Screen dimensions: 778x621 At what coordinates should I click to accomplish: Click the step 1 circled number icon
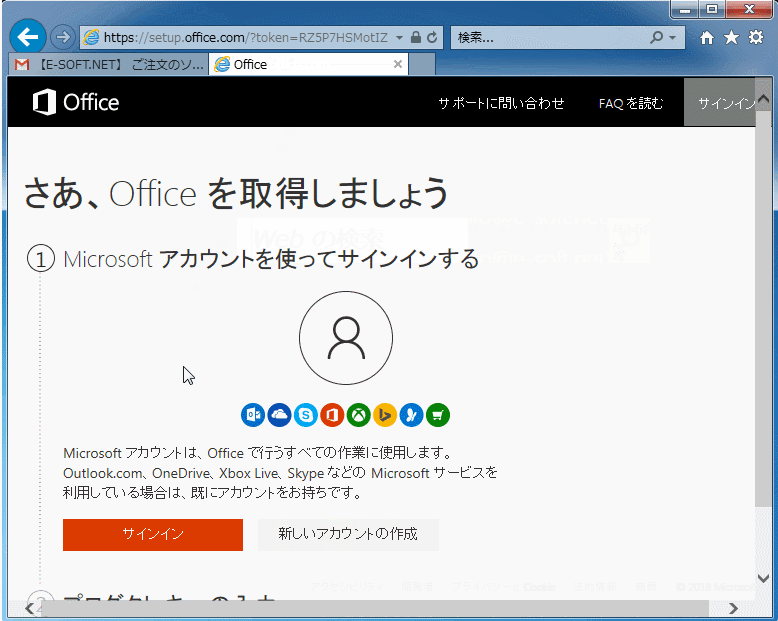(41, 259)
